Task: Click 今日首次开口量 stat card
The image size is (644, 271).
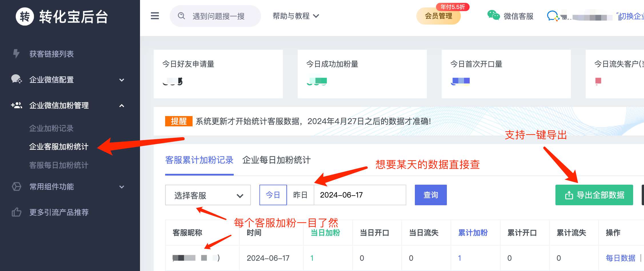Action: click(x=506, y=74)
